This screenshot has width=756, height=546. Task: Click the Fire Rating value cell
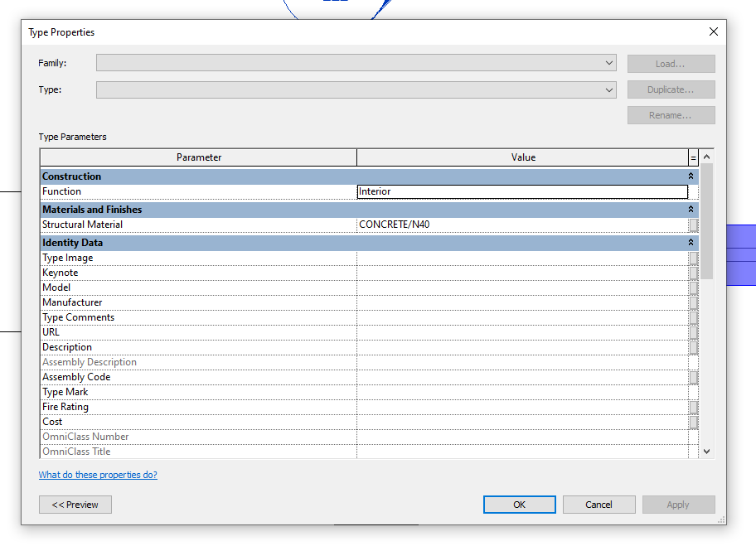point(522,407)
